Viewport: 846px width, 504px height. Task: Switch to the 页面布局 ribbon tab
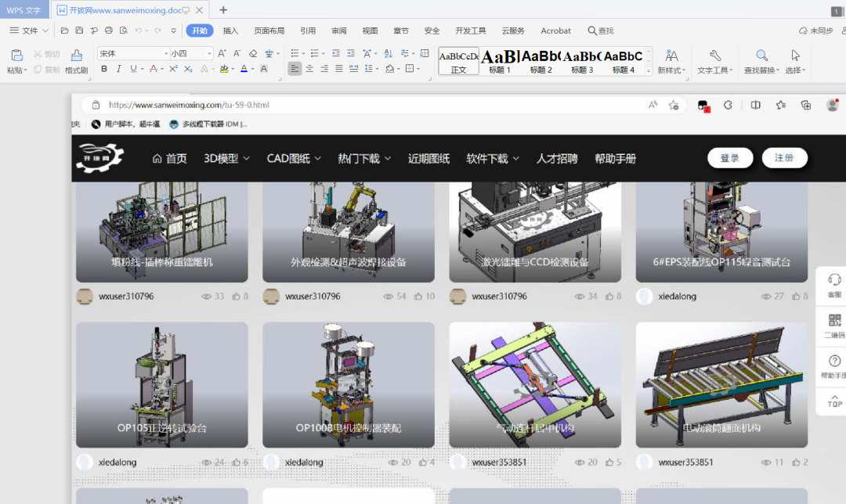tap(269, 31)
